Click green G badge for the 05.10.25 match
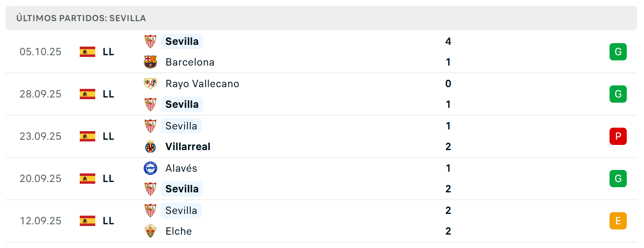Viewport: 644px width, 248px height. 618,52
